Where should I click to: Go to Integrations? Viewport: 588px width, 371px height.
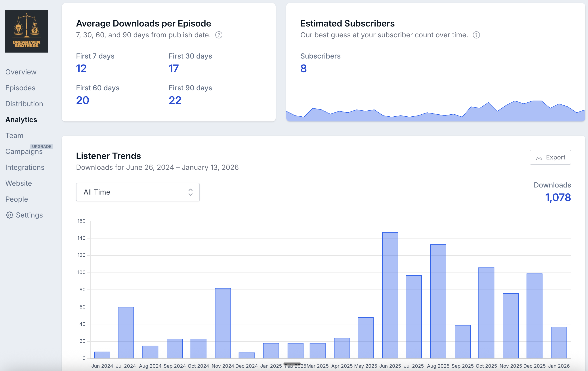[25, 167]
